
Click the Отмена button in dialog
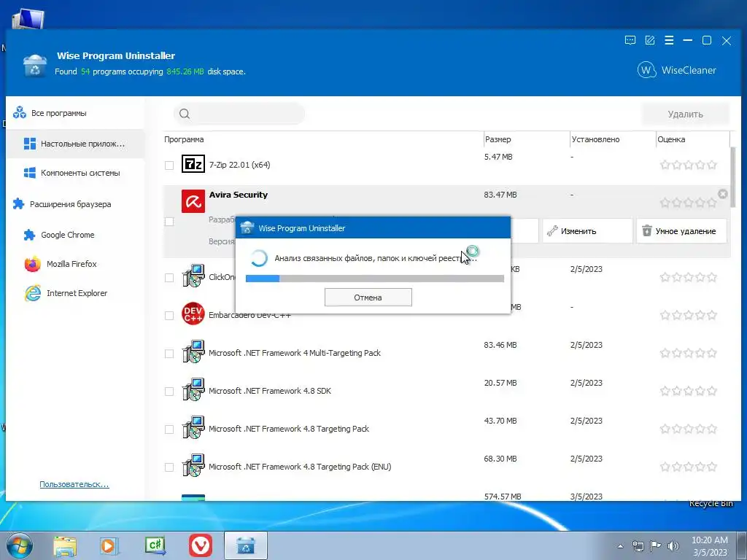pos(368,297)
